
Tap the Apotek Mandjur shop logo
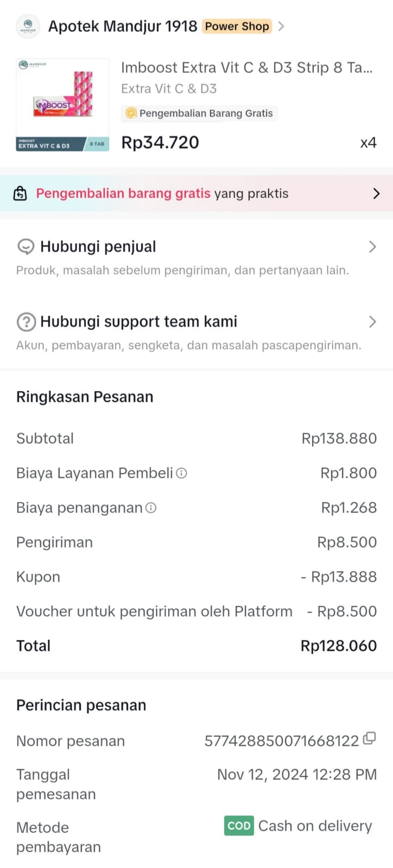click(28, 26)
